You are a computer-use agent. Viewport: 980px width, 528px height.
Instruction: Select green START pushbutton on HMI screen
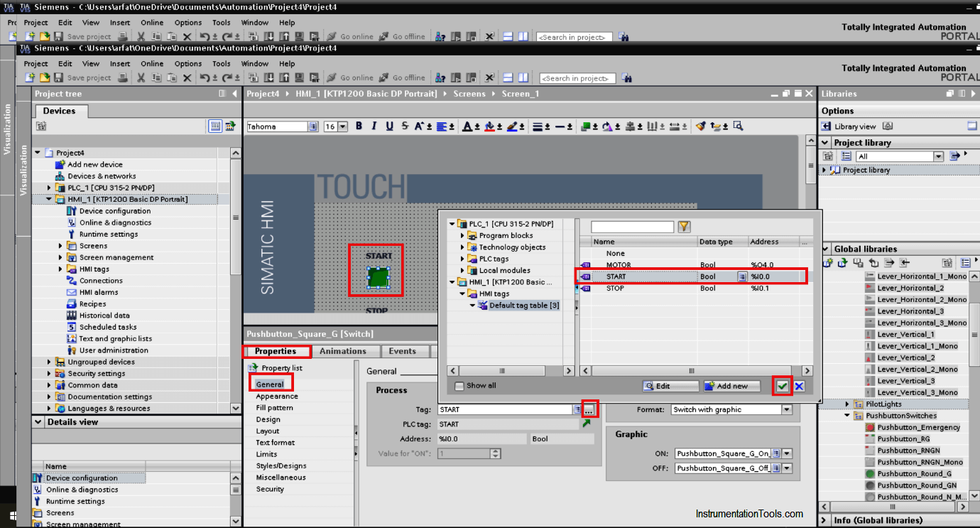pos(379,277)
